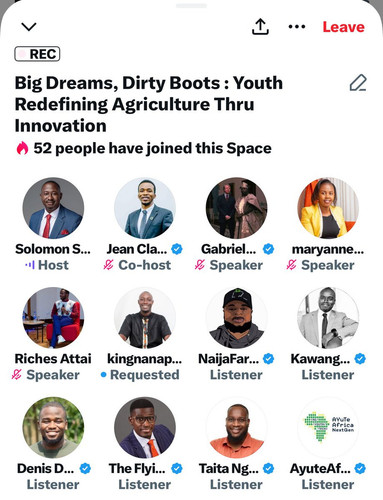The image size is (383, 500).
Task: Click the Space title about Dirty Boots
Action: (x=149, y=104)
